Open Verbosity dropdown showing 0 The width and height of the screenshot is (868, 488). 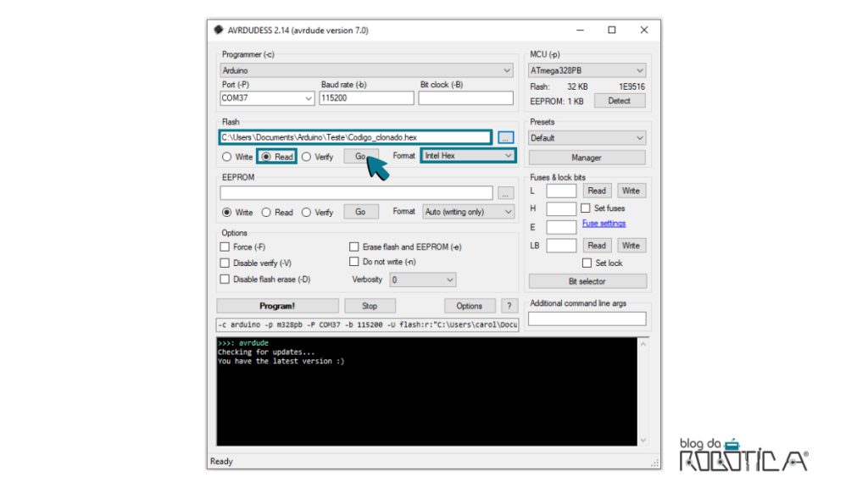pyautogui.click(x=422, y=280)
